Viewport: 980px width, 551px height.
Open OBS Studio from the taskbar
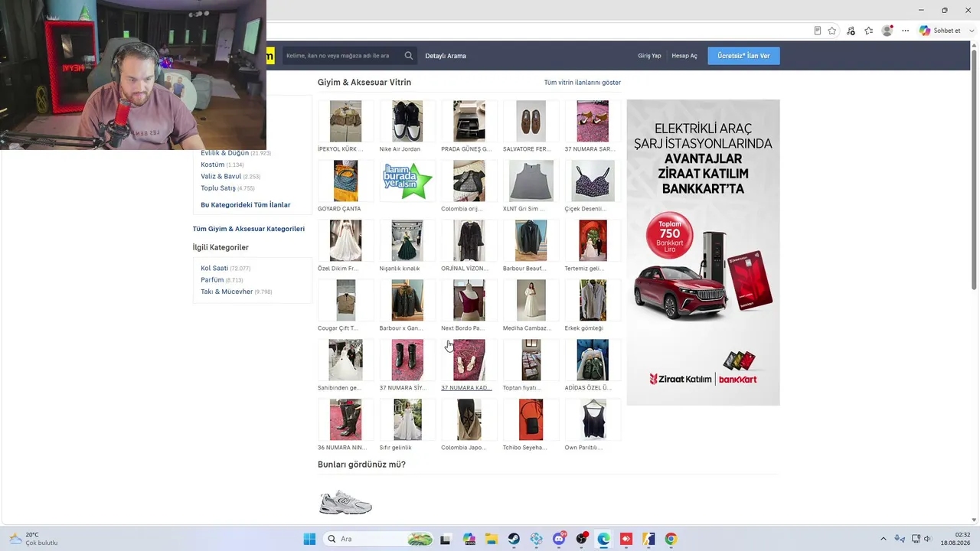coord(581,539)
